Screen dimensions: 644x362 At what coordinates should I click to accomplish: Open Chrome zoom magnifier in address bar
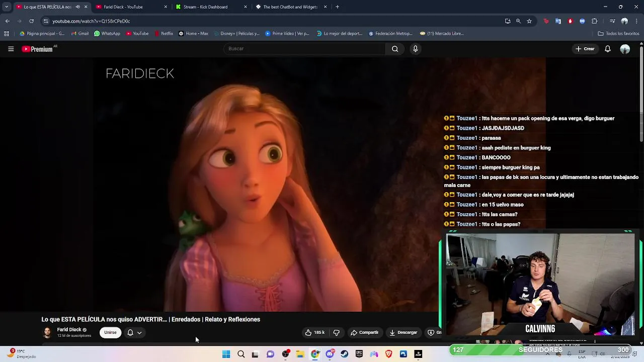[x=518, y=21]
